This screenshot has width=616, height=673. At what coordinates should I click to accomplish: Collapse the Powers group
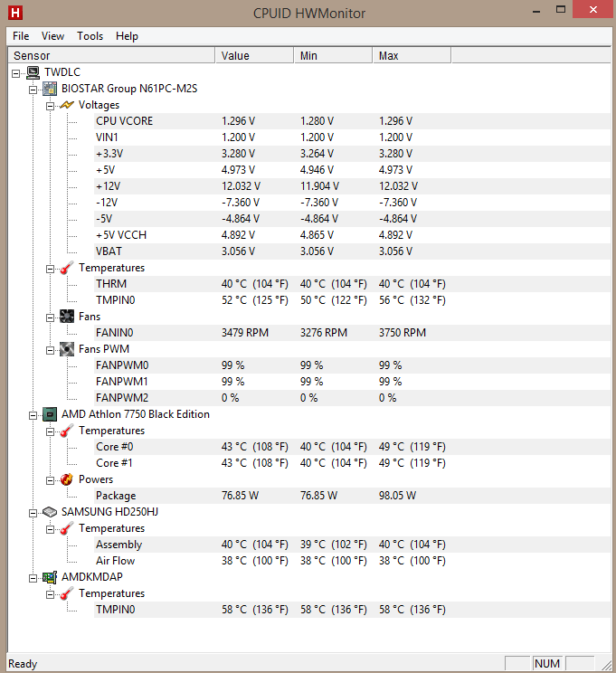click(x=51, y=480)
